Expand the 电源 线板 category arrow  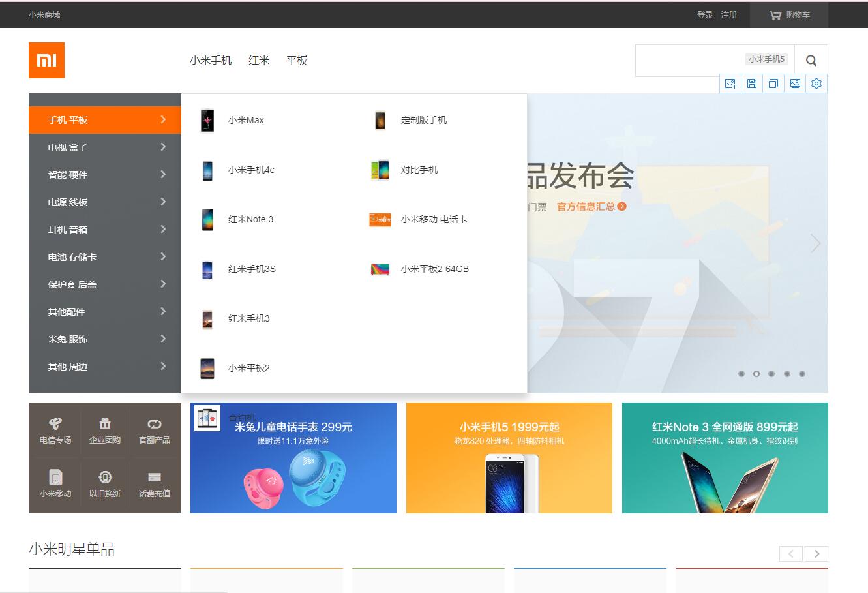tap(163, 202)
